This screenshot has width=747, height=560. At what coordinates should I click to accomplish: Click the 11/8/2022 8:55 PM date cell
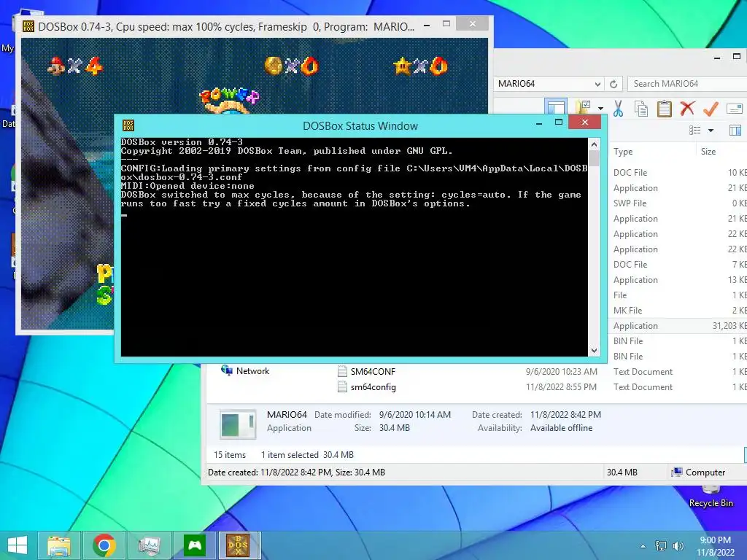click(x=561, y=387)
